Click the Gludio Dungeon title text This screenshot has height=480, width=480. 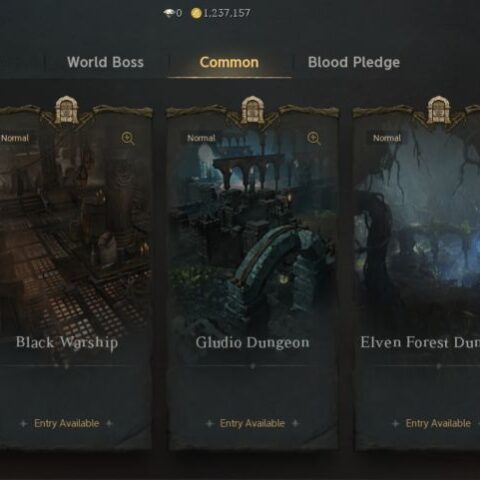click(x=252, y=343)
